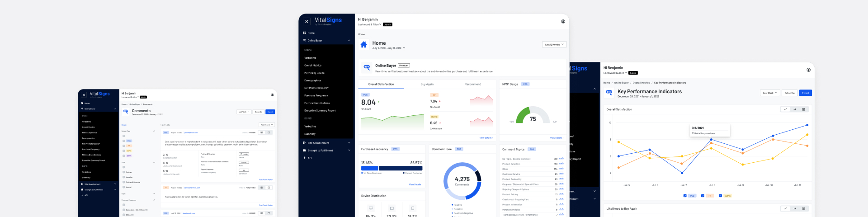Open Last 12 Months date range dropdown
Screen dimensions: 868x217
pyautogui.click(x=554, y=44)
